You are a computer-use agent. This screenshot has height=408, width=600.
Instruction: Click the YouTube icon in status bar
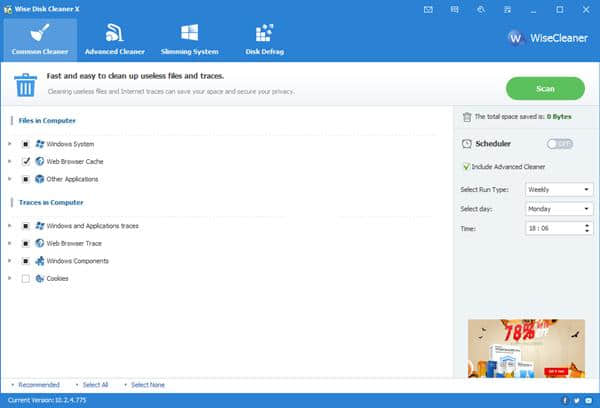tap(588, 400)
